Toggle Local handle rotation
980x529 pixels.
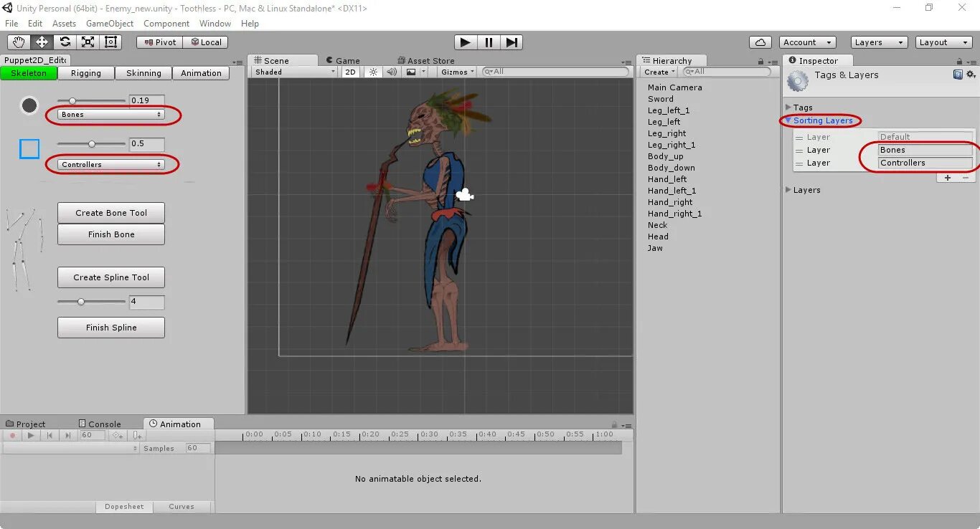pos(205,42)
